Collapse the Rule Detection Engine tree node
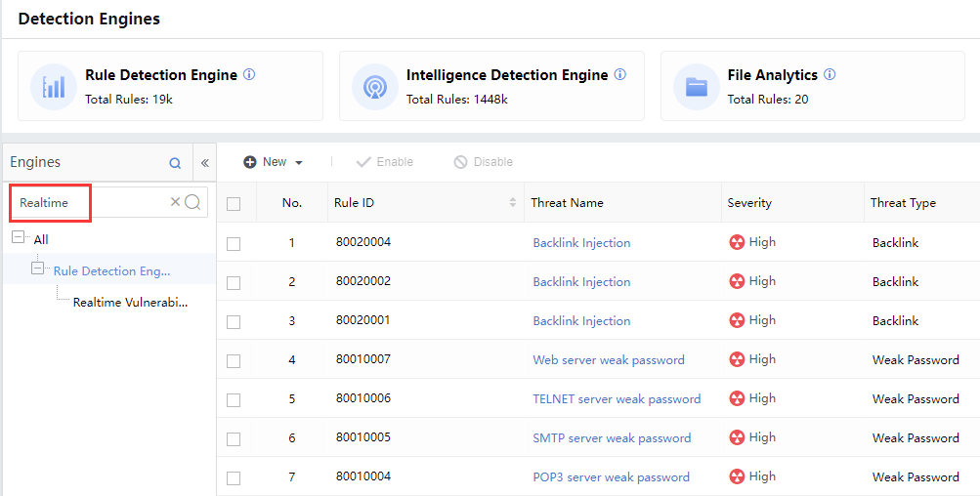 [38, 268]
